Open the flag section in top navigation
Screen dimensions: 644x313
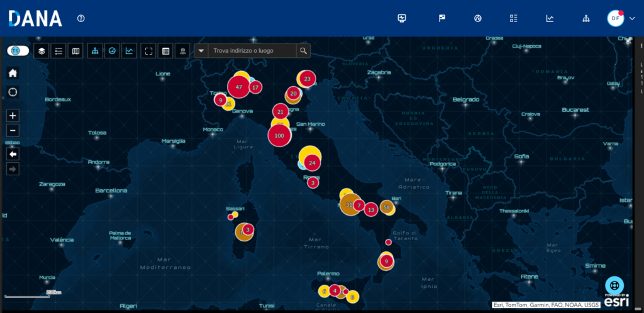441,18
